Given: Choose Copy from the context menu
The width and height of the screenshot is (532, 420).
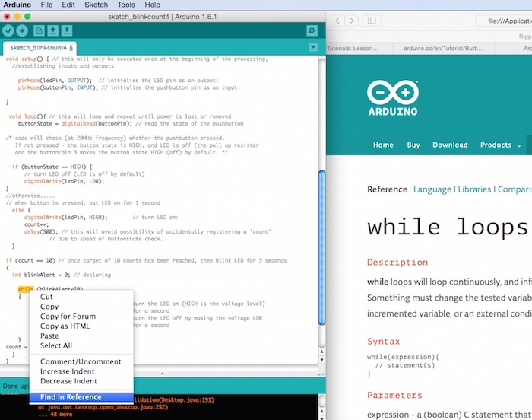Looking at the screenshot, I should point(81,307).
